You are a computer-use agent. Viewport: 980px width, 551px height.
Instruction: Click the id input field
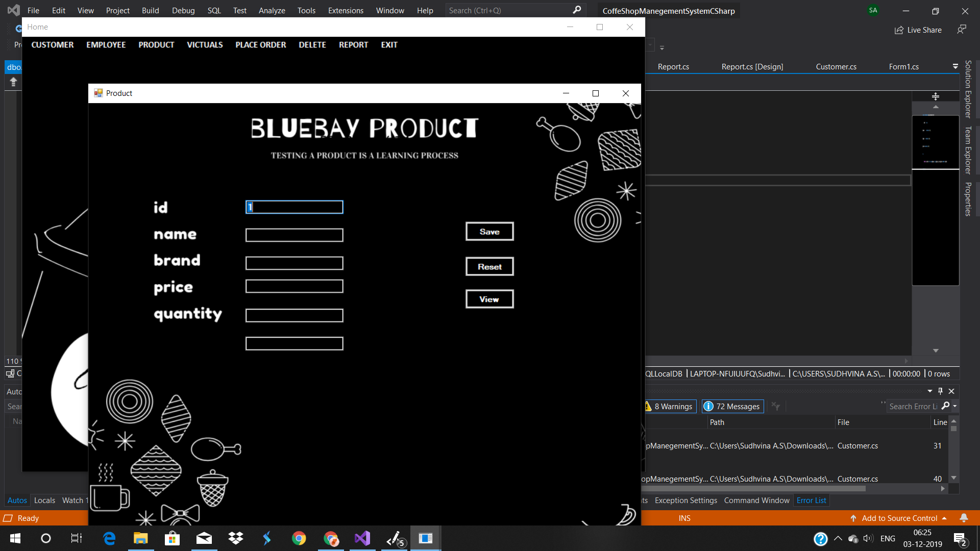pyautogui.click(x=294, y=207)
